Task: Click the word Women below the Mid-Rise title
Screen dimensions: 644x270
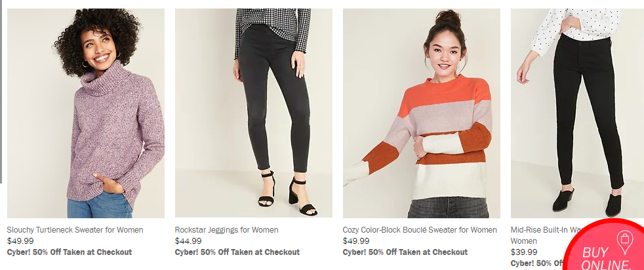Action: pyautogui.click(x=523, y=241)
